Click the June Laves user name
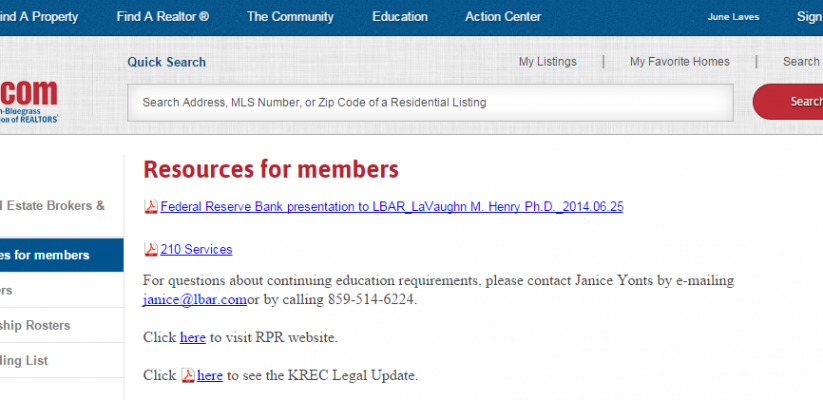 click(733, 17)
